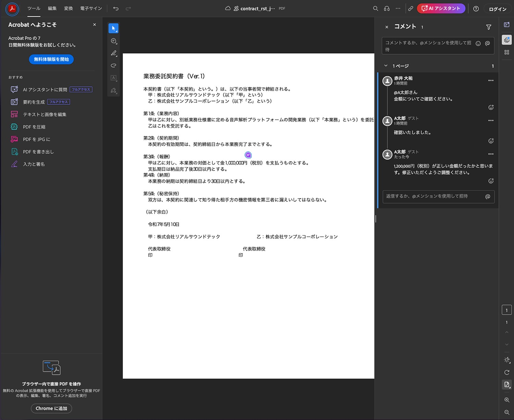Viewport: 514px width, 420px height.
Task: Click the purple comment marker on document
Action: point(248,155)
